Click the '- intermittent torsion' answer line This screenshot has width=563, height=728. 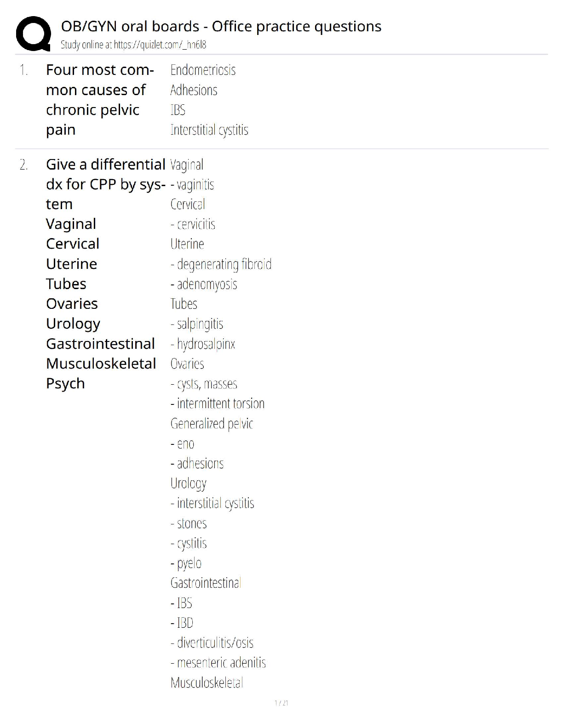pyautogui.click(x=218, y=404)
